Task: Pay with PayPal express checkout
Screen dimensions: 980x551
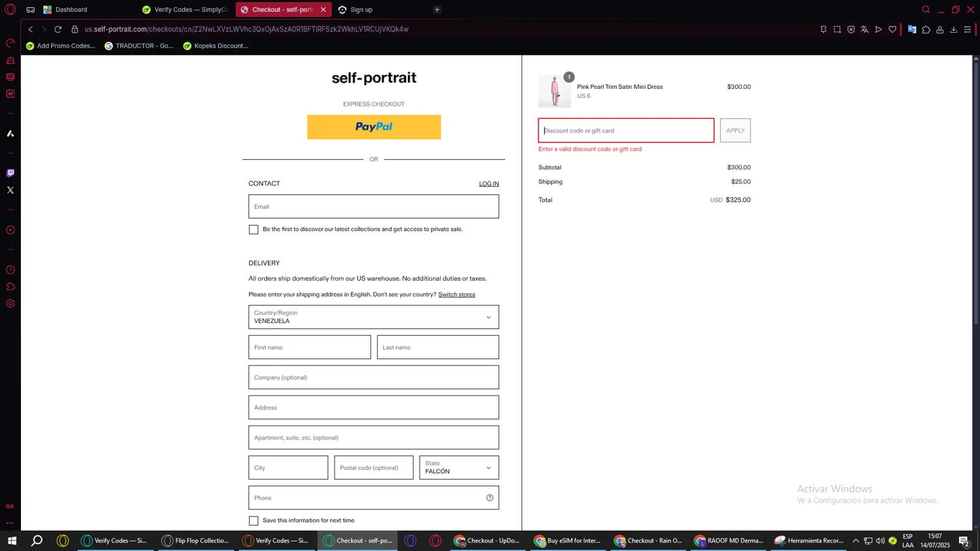Action: pyautogui.click(x=374, y=127)
